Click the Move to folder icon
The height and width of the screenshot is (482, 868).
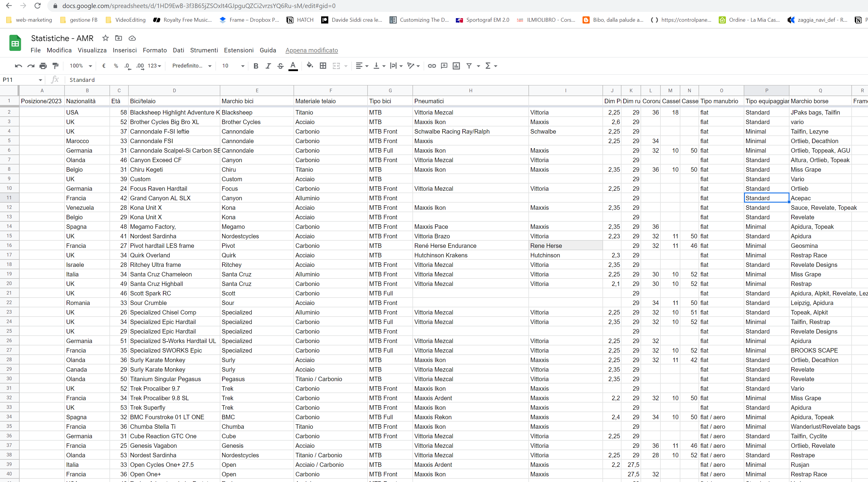119,38
